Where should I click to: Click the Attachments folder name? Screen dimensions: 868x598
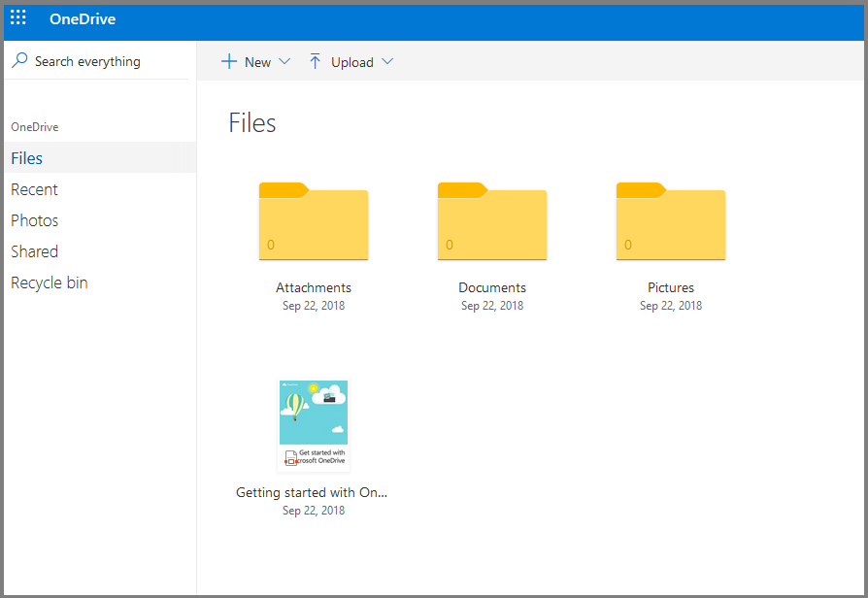coord(314,287)
